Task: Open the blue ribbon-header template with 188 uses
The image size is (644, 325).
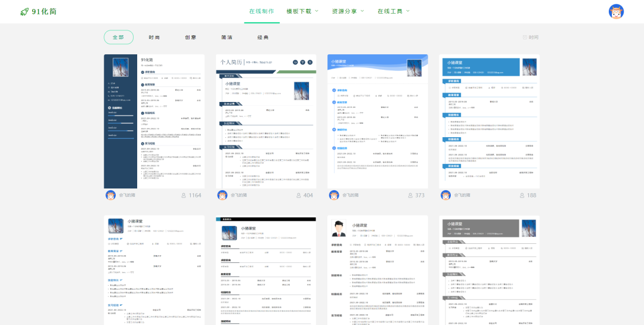Action: tap(489, 121)
